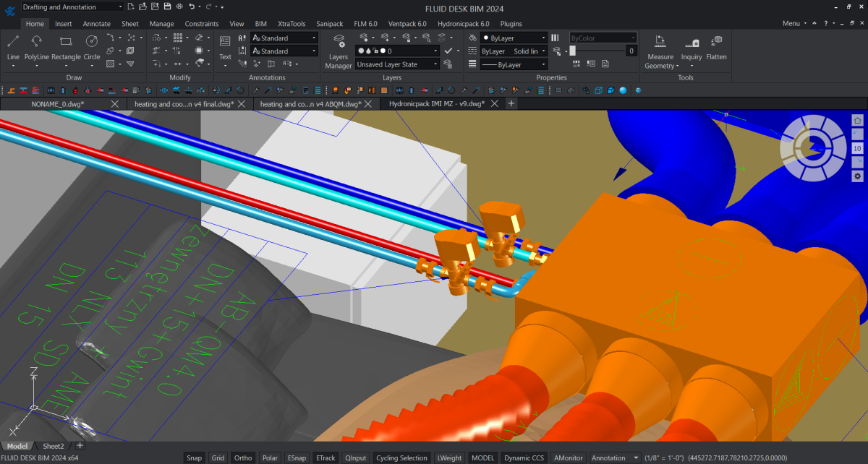Open the first Standard text style dropdown

(x=284, y=38)
